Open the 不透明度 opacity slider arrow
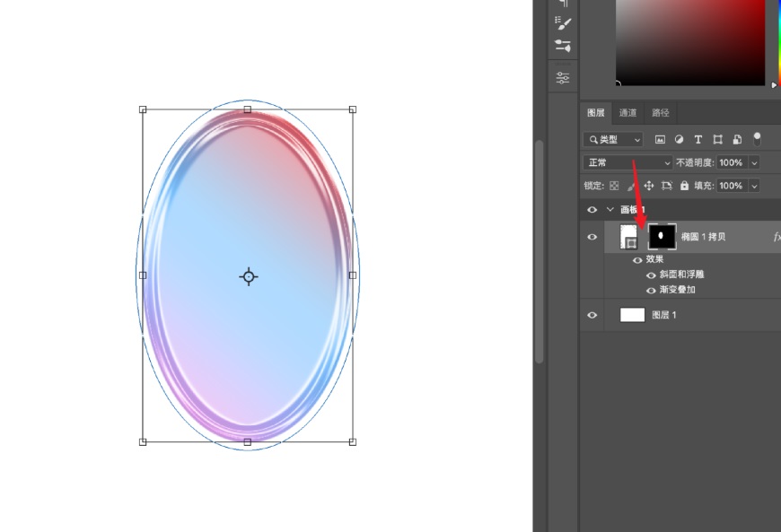Screen dimensions: 781x532 [754, 162]
